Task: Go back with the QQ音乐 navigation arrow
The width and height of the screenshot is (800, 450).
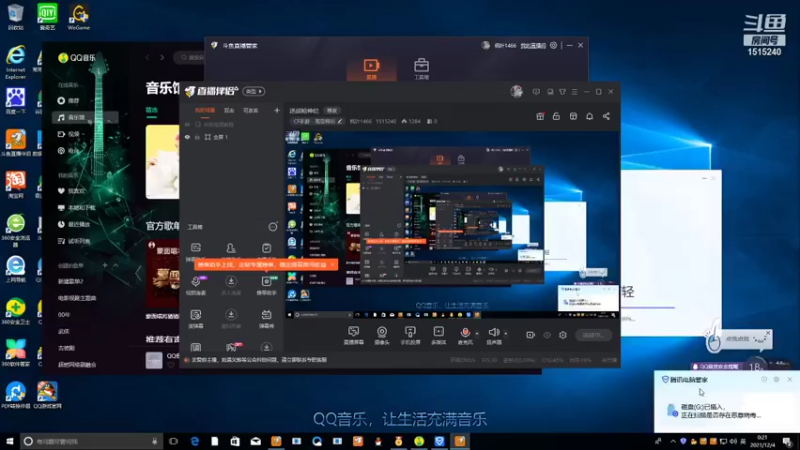Action: [x=147, y=58]
